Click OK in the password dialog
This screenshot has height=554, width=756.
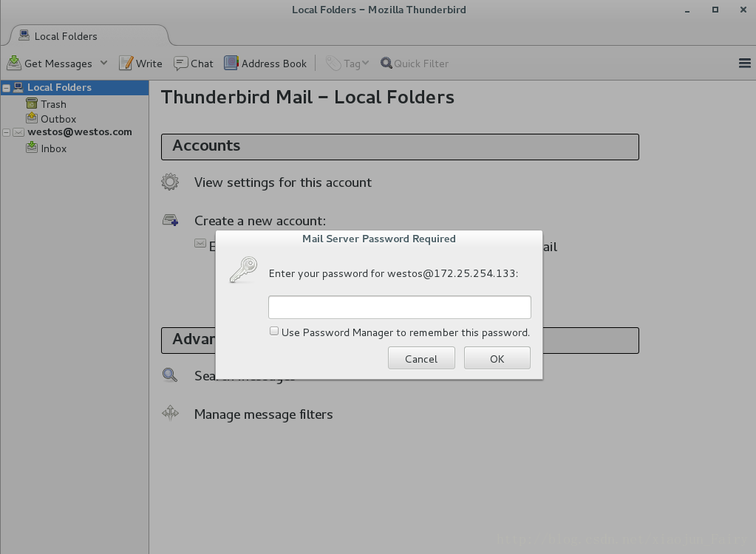coord(497,358)
